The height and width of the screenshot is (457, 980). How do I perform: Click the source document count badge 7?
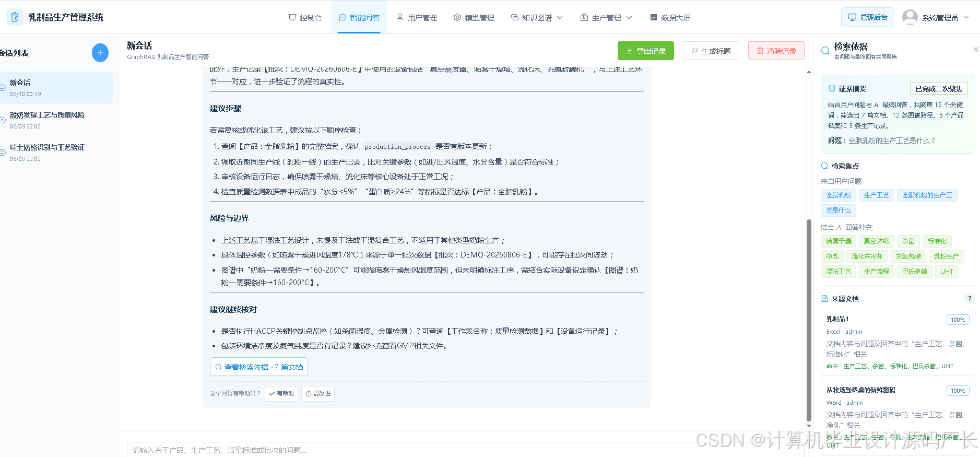pyautogui.click(x=970, y=299)
